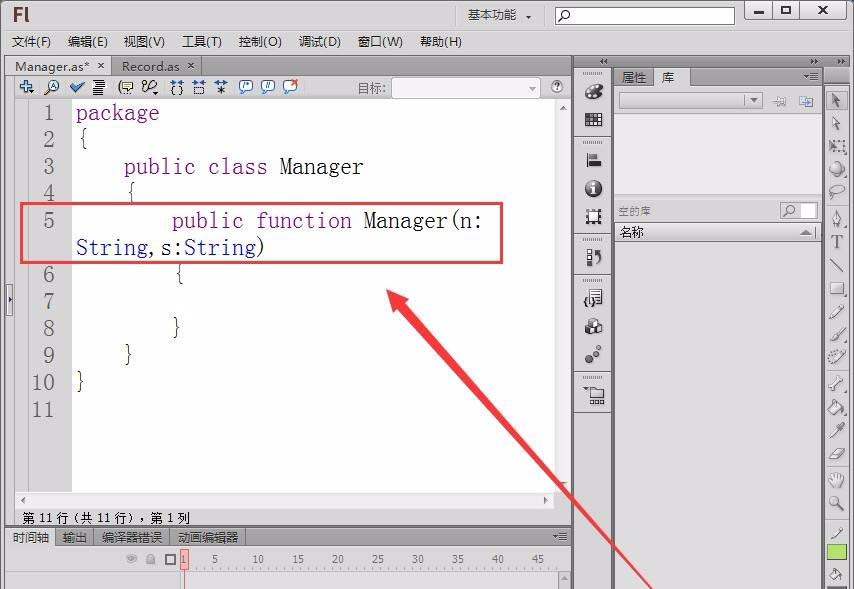Open the library document dropdown
This screenshot has height=589, width=854.
pyautogui.click(x=690, y=100)
